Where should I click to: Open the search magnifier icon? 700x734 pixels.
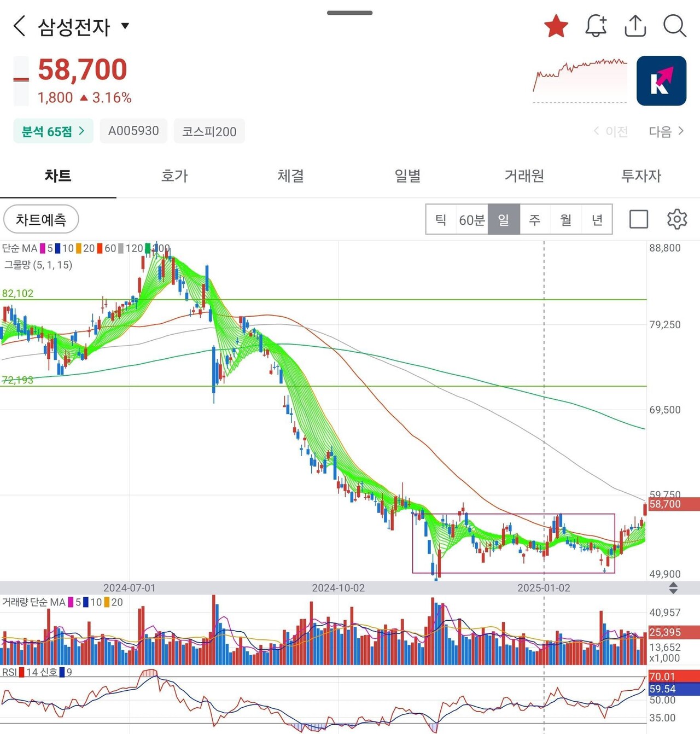[x=674, y=26]
